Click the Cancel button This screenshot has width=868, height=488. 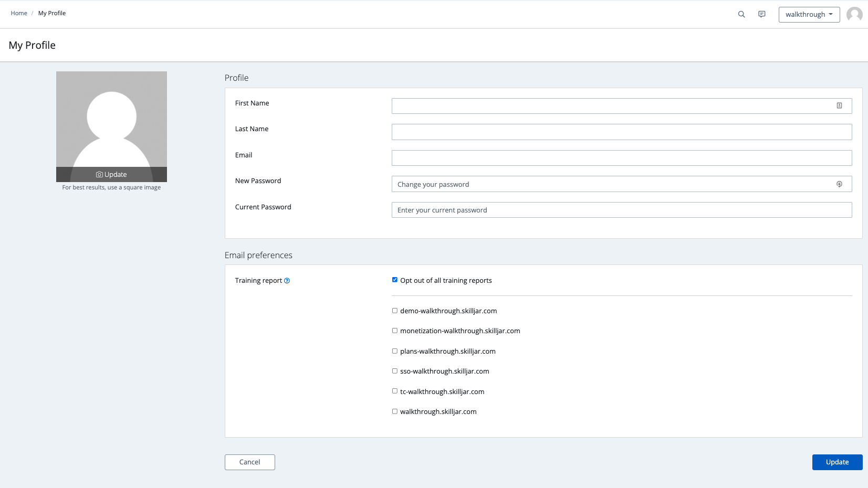(249, 462)
